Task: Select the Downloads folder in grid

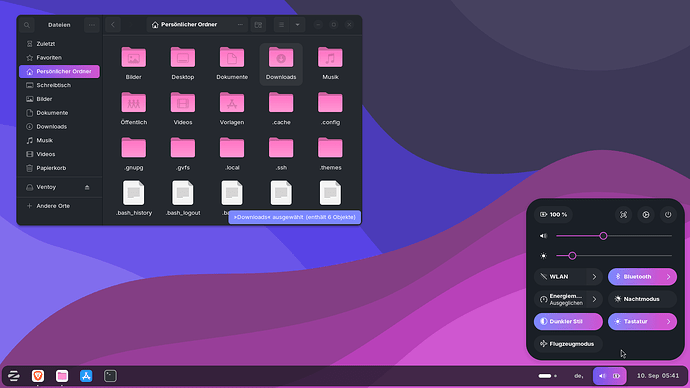Action: coord(281,64)
